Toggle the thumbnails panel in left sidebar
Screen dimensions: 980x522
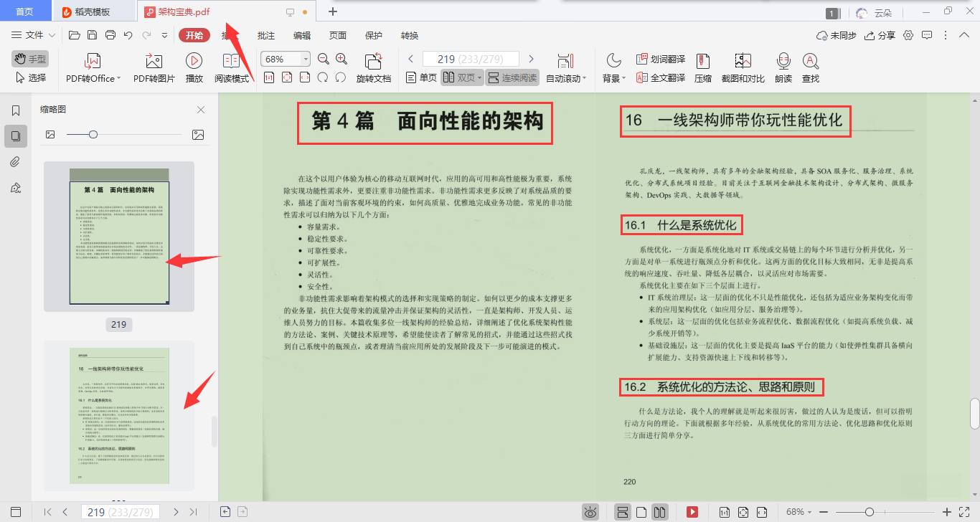pos(15,136)
